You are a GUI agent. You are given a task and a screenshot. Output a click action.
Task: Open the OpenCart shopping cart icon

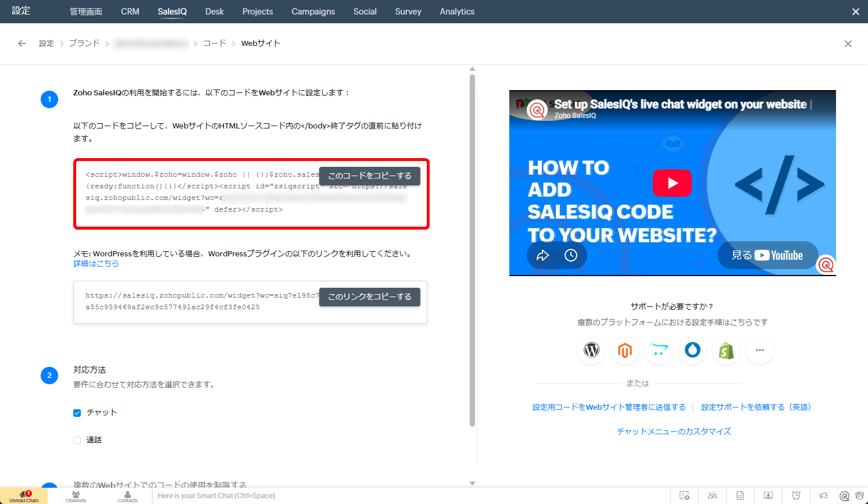point(659,351)
